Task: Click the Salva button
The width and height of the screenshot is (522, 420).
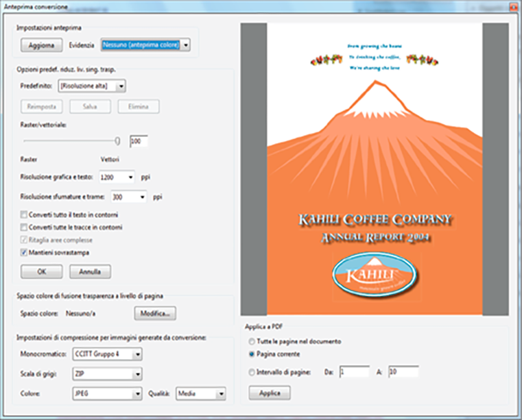Action: coord(90,106)
